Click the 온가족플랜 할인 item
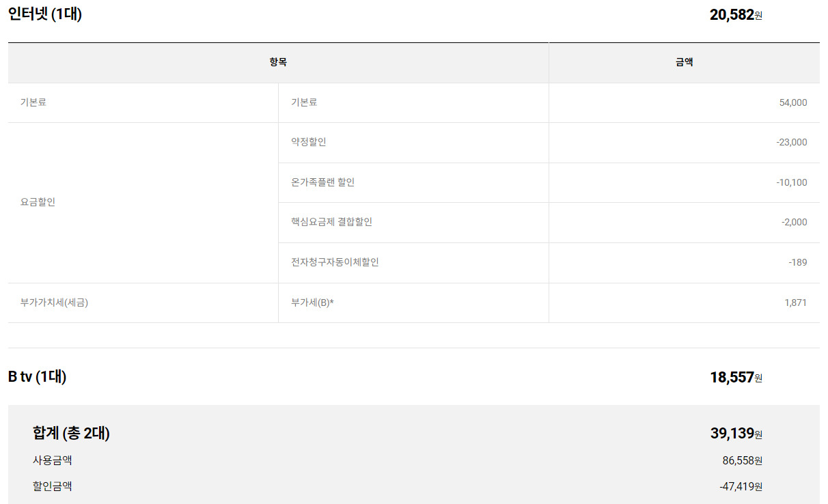Viewport: 828px width, 504px height. (x=322, y=182)
